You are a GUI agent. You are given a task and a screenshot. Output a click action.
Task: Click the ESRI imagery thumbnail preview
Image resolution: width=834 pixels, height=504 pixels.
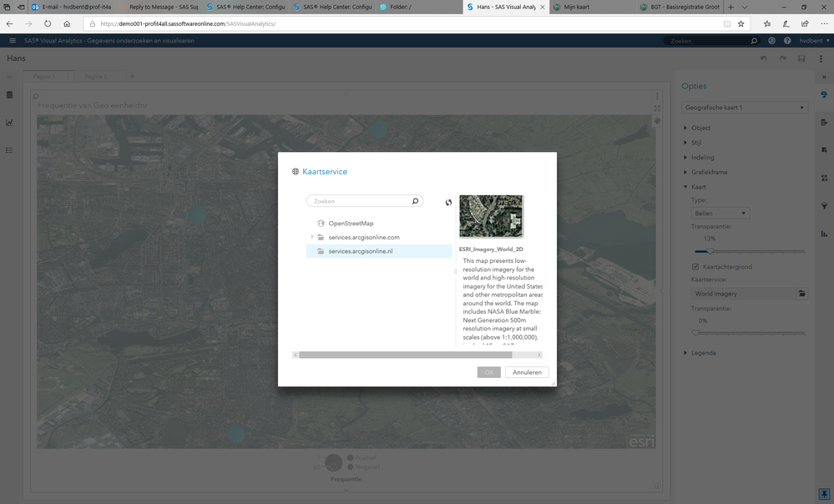(x=491, y=216)
